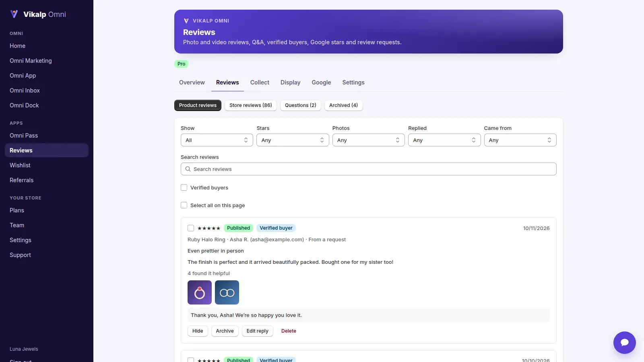The width and height of the screenshot is (644, 362).
Task: Open the ring photo thumbnail
Action: [x=200, y=292]
